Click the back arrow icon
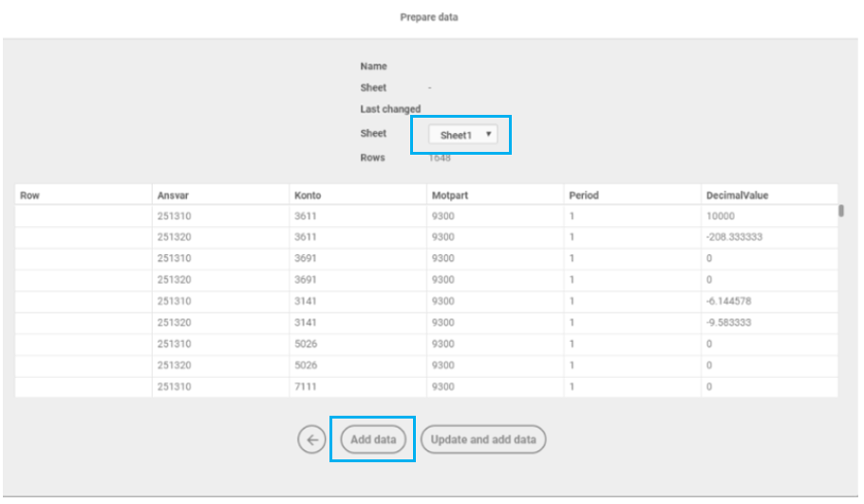Viewport: 864px width, 504px height. tap(311, 439)
